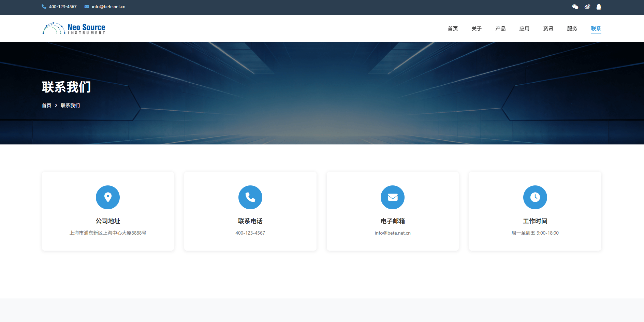This screenshot has width=644, height=322.
Task: Open the 资讯 navigation item
Action: (548, 29)
